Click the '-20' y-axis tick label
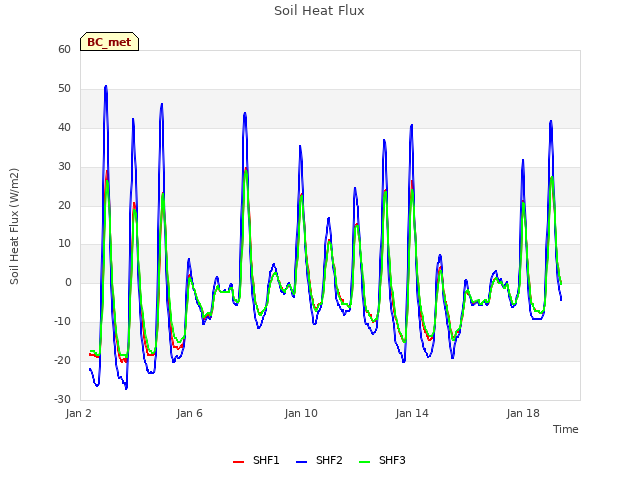 62,360
